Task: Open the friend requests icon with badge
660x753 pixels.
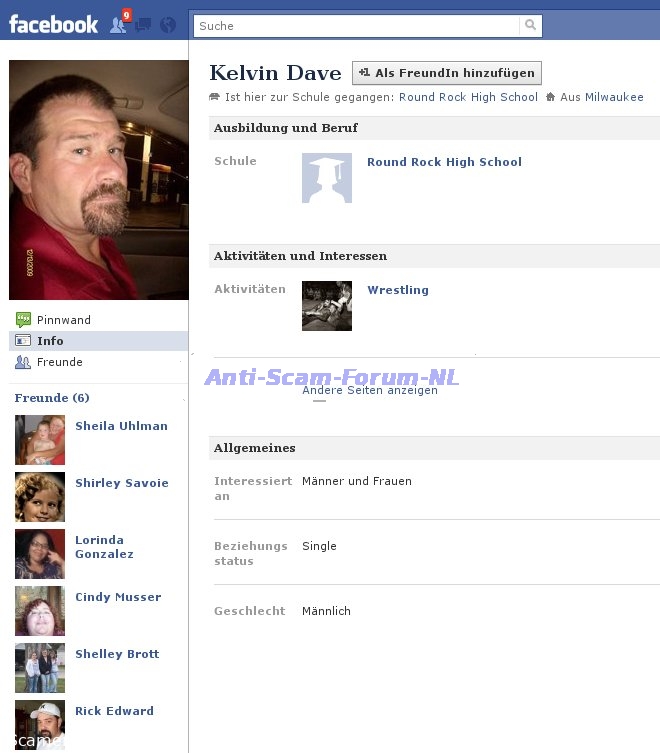Action: tap(119, 23)
